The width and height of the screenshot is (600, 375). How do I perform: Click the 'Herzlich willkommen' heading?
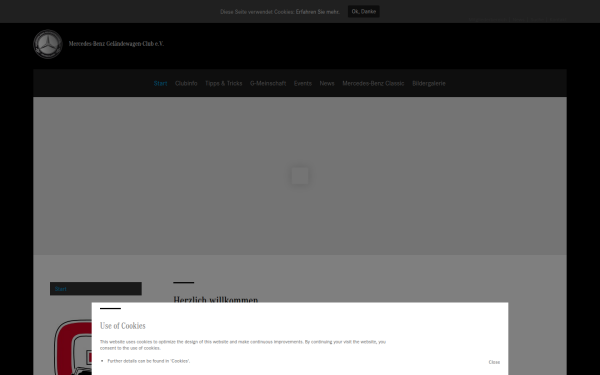215,299
